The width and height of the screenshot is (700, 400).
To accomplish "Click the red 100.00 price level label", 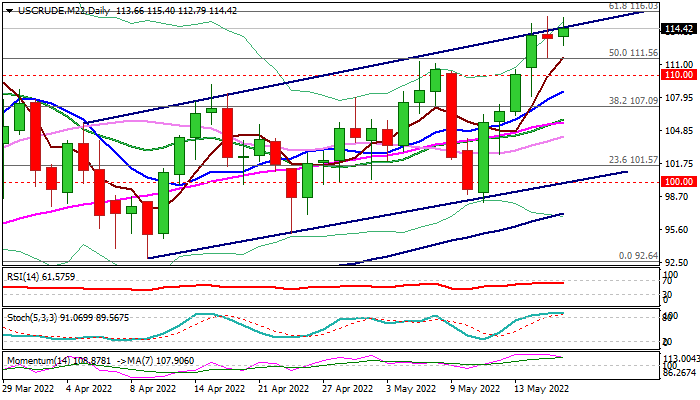I will pyautogui.click(x=680, y=182).
